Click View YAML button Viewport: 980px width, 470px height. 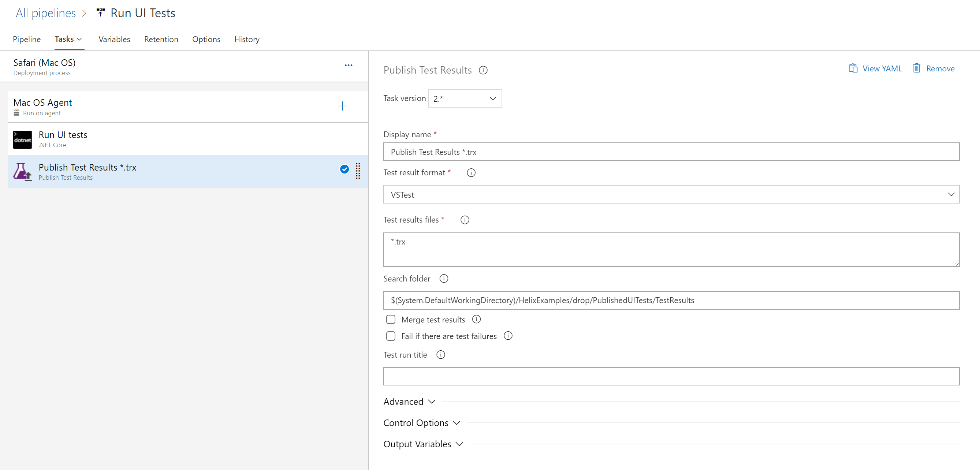[875, 68]
